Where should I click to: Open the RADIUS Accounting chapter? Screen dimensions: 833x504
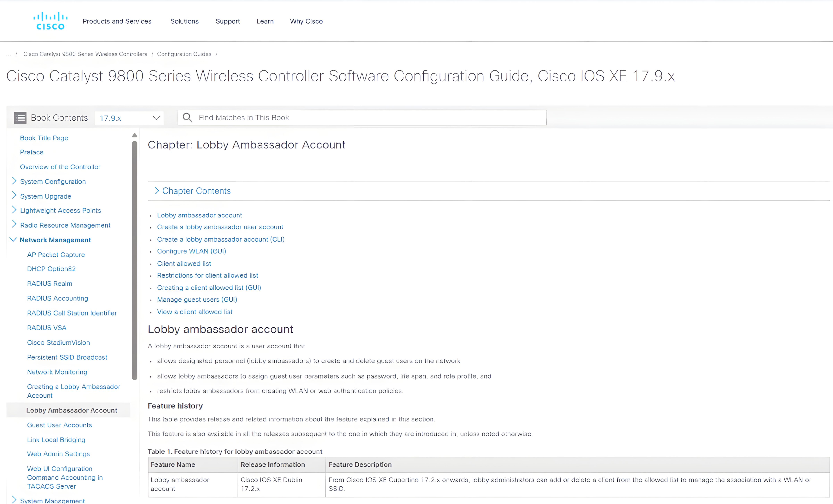click(x=57, y=298)
